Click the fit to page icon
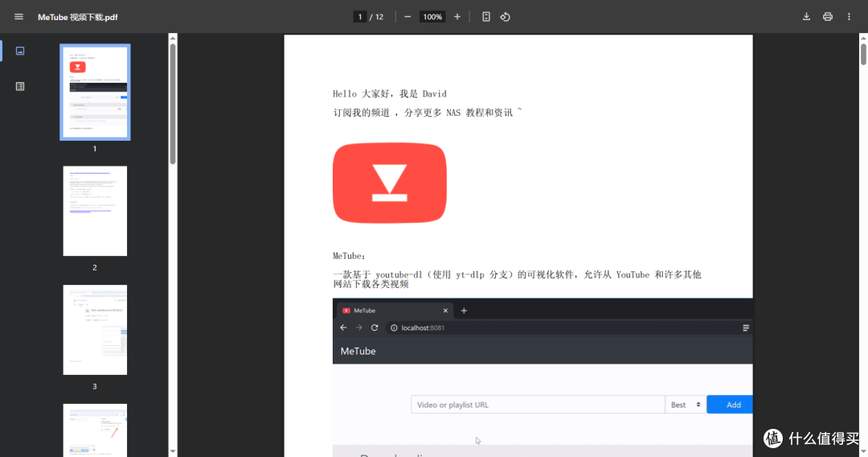Image resolution: width=868 pixels, height=457 pixels. click(486, 17)
